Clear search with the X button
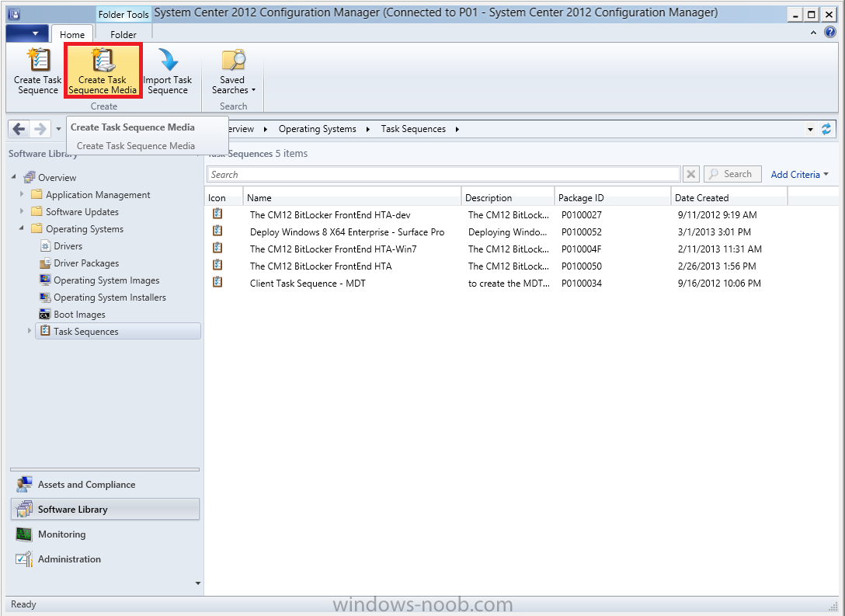Viewport: 845px width, 616px height. pos(691,174)
